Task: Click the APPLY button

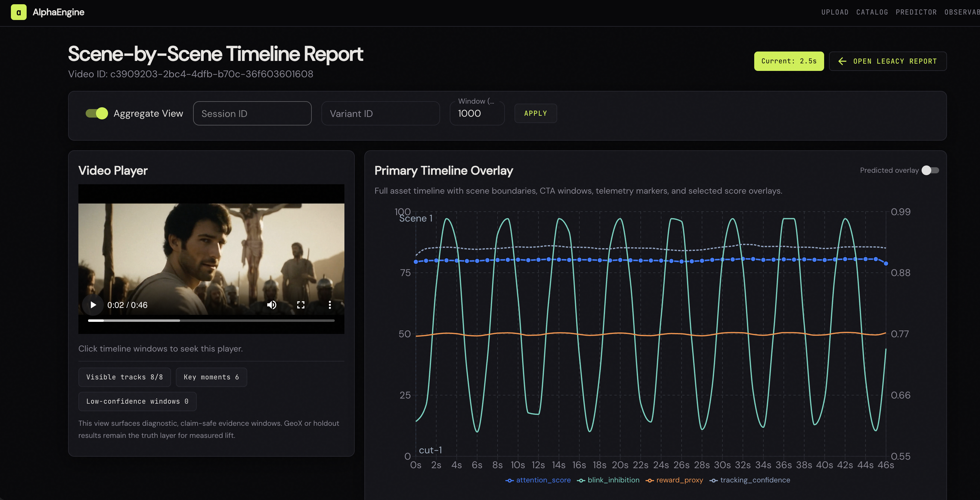Action: (x=535, y=113)
